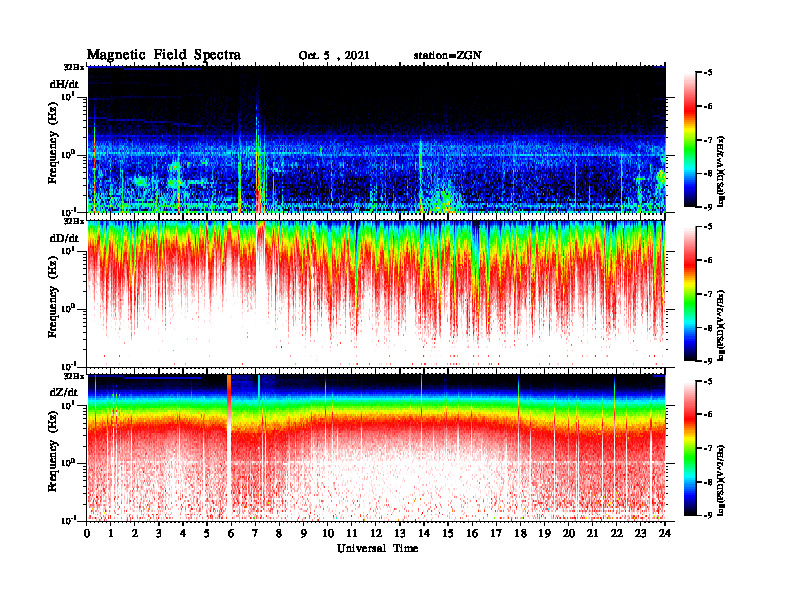Click hour 9 on the time axis

click(304, 534)
